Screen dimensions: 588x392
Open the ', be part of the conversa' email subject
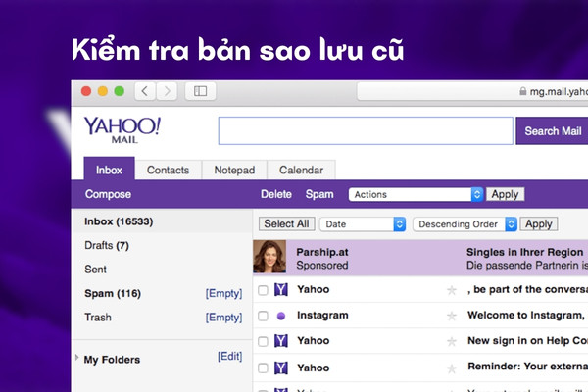tap(527, 290)
